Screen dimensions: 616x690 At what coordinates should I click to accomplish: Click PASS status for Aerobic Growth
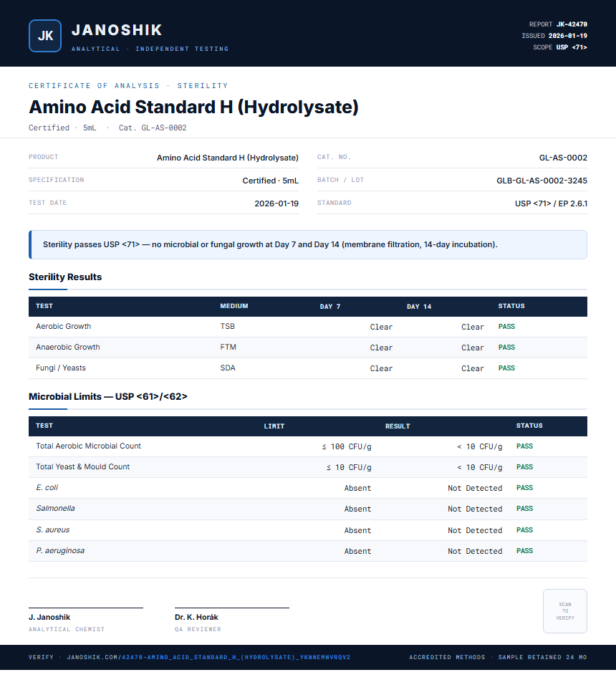pyautogui.click(x=506, y=327)
